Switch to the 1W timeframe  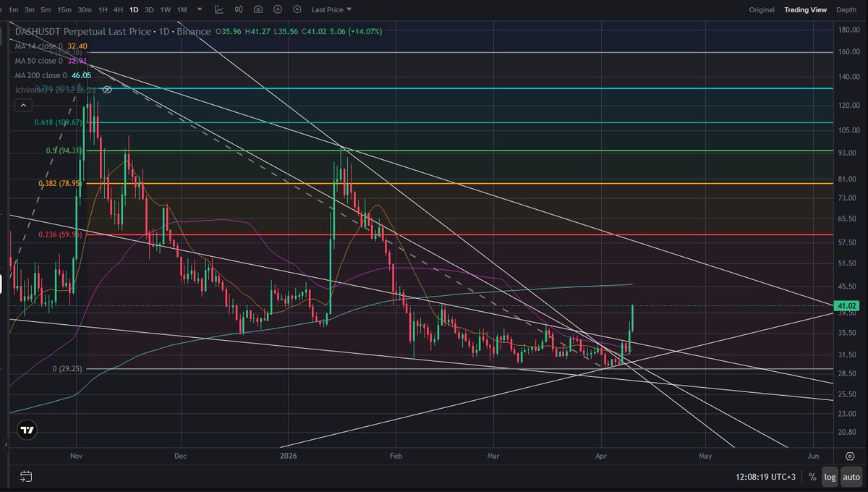(x=166, y=10)
